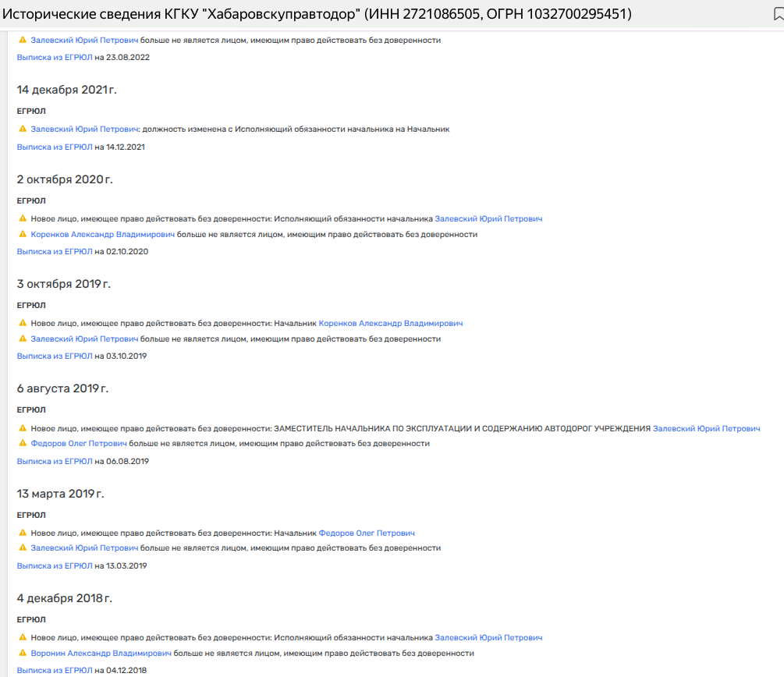Click the bookmark icon in the page header
Screen dimensions: 784x677
click(x=778, y=15)
